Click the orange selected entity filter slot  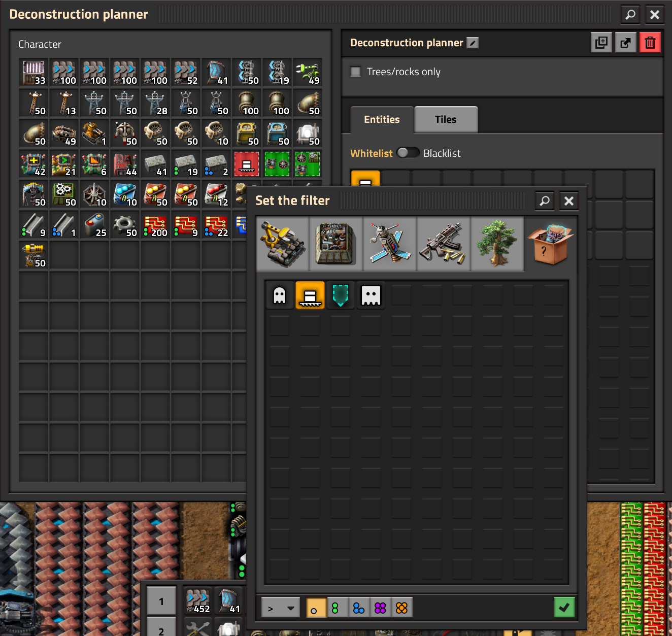point(365,179)
